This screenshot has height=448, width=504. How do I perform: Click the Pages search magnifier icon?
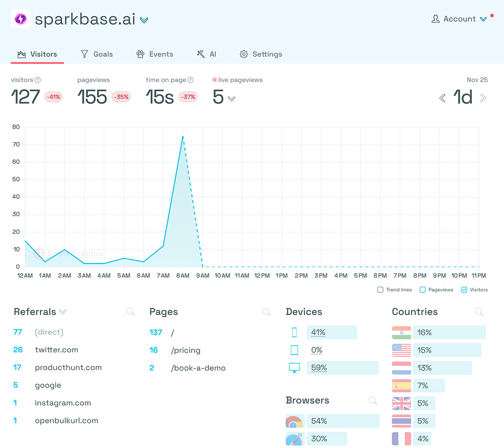[x=267, y=311]
